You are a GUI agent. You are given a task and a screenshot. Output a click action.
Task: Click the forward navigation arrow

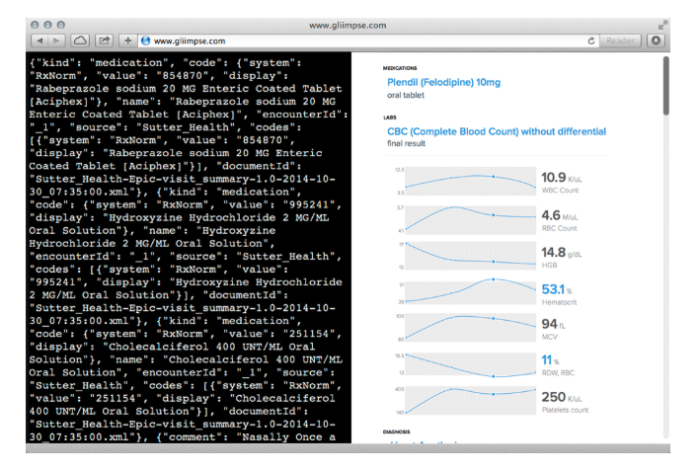57,41
